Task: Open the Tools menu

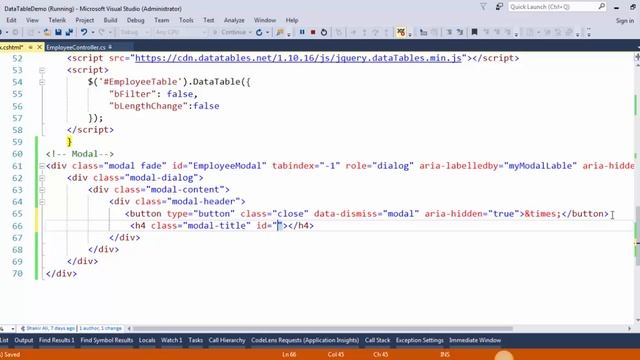Action: (186, 20)
